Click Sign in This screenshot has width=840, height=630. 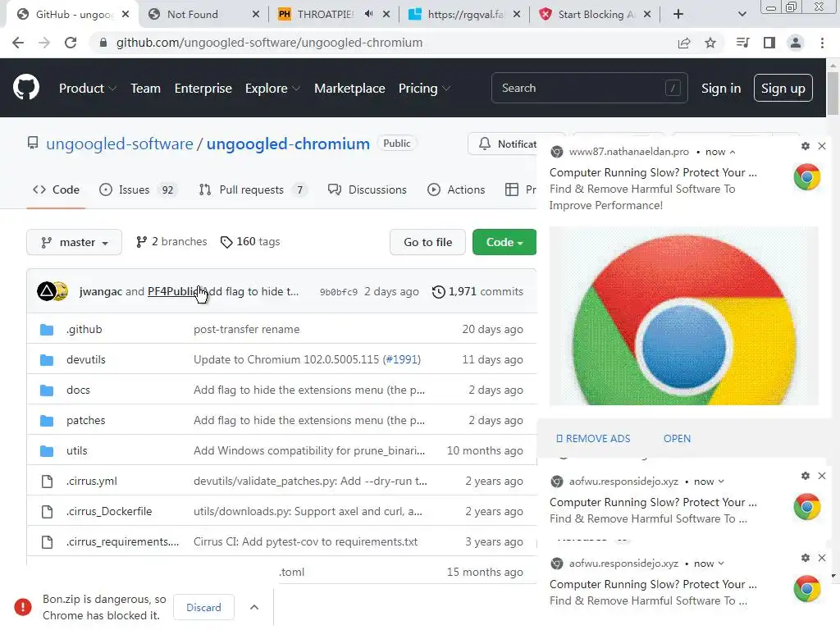coord(721,89)
